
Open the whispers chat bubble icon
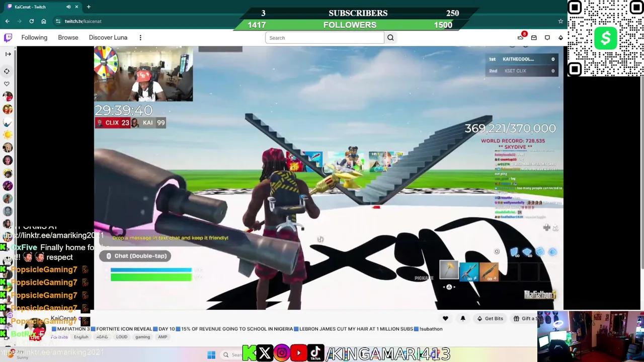pyautogui.click(x=547, y=38)
